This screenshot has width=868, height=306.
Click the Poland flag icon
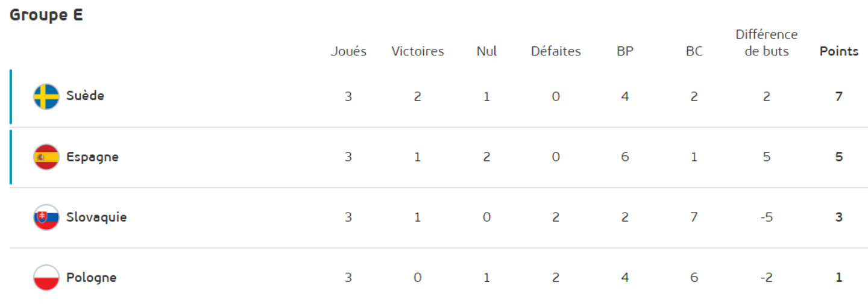point(46,278)
